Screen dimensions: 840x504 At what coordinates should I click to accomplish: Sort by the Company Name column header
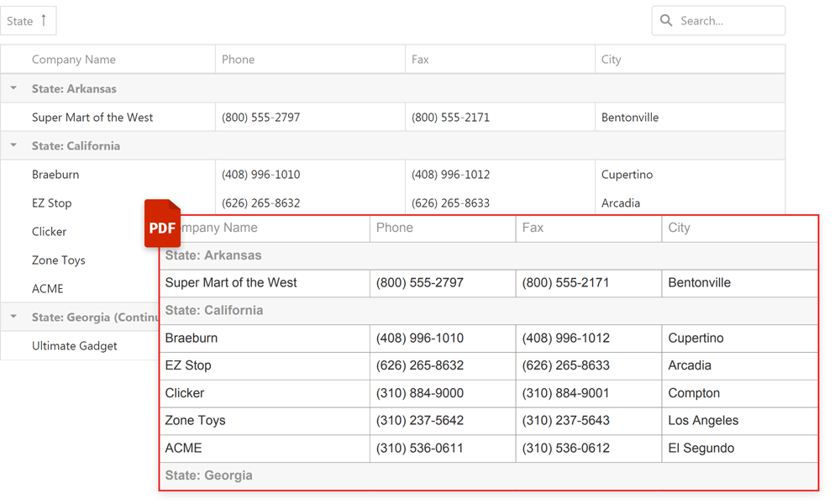coord(76,59)
